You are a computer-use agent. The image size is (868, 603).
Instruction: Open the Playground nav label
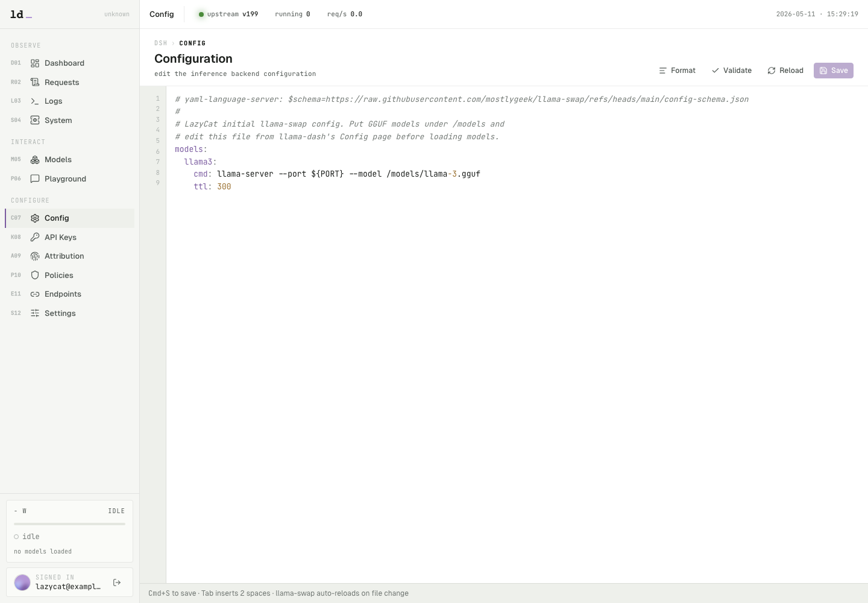pos(65,179)
